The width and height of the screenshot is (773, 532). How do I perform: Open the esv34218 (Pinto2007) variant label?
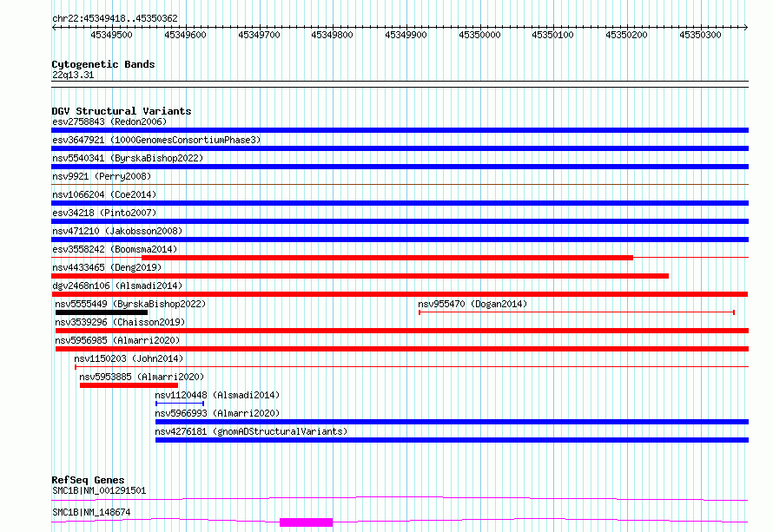click(x=104, y=213)
